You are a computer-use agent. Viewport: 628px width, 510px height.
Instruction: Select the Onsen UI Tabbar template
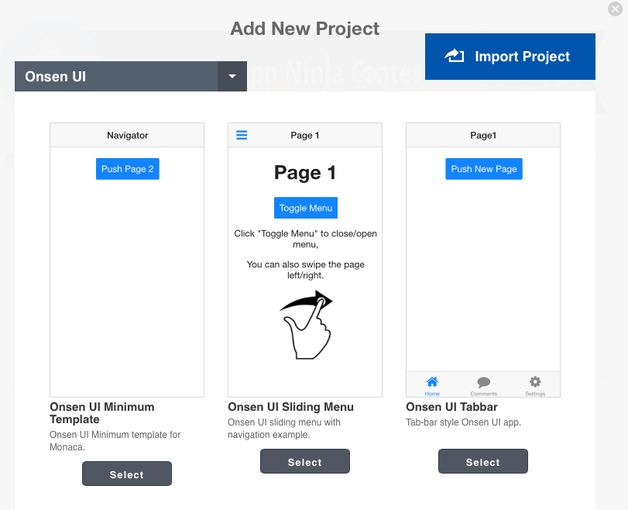(483, 461)
